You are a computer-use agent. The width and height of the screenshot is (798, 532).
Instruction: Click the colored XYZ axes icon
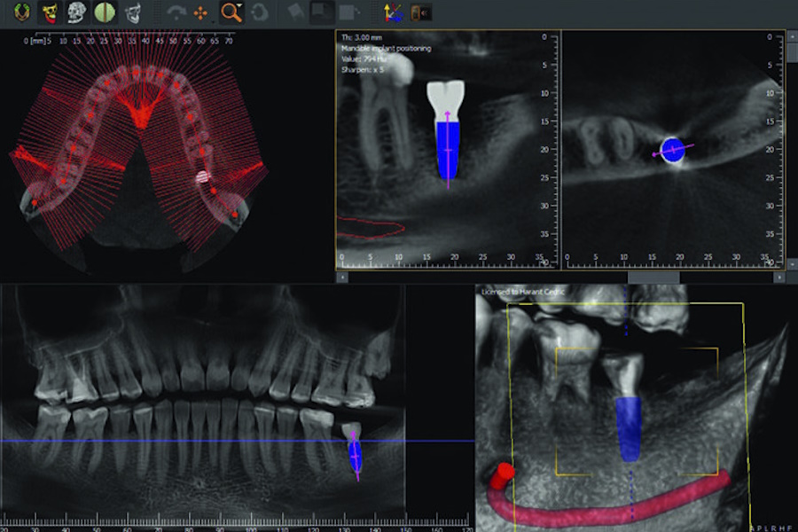[391, 12]
